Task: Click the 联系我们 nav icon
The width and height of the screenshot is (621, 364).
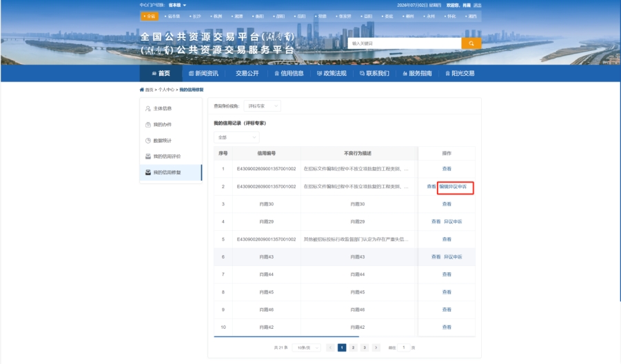Action: click(362, 73)
